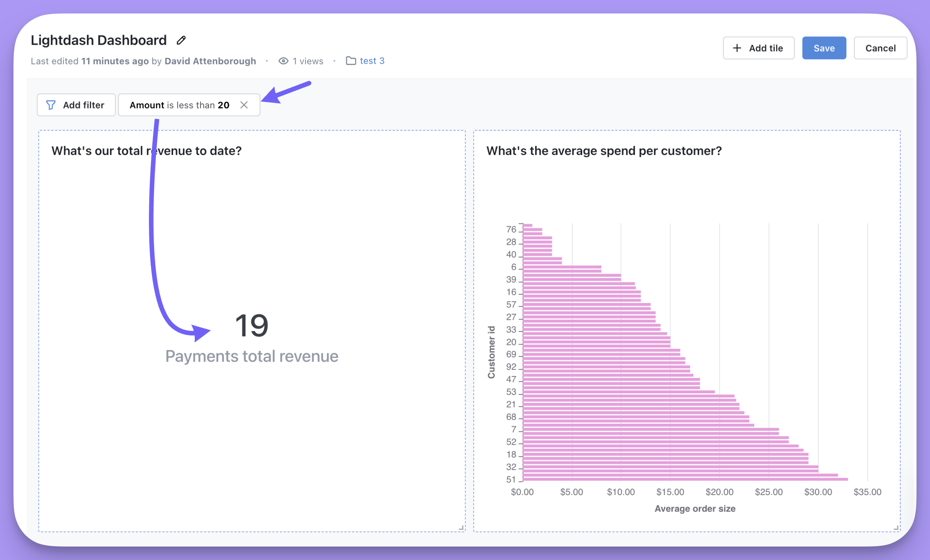
Task: Grab resize handle of average spend tile
Action: [x=896, y=528]
